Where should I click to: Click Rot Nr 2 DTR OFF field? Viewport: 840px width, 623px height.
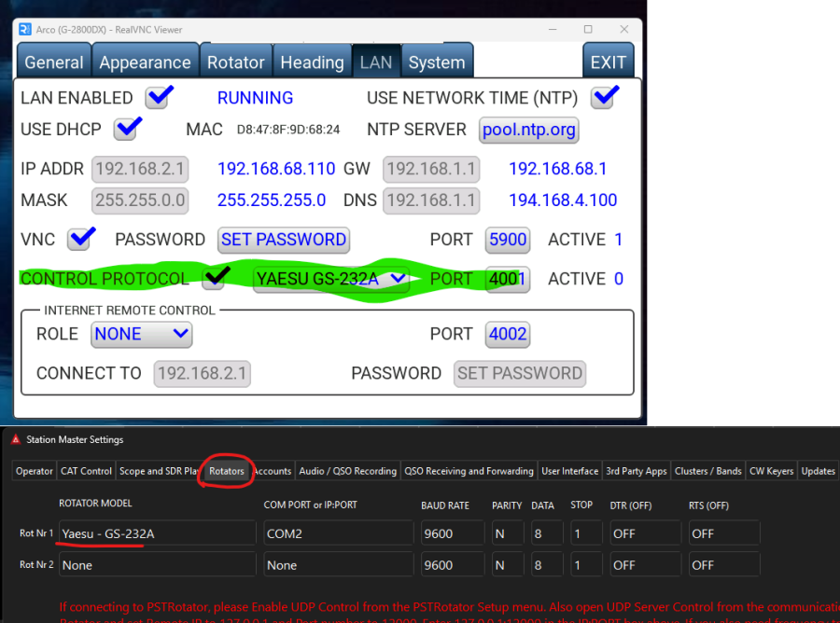point(646,565)
